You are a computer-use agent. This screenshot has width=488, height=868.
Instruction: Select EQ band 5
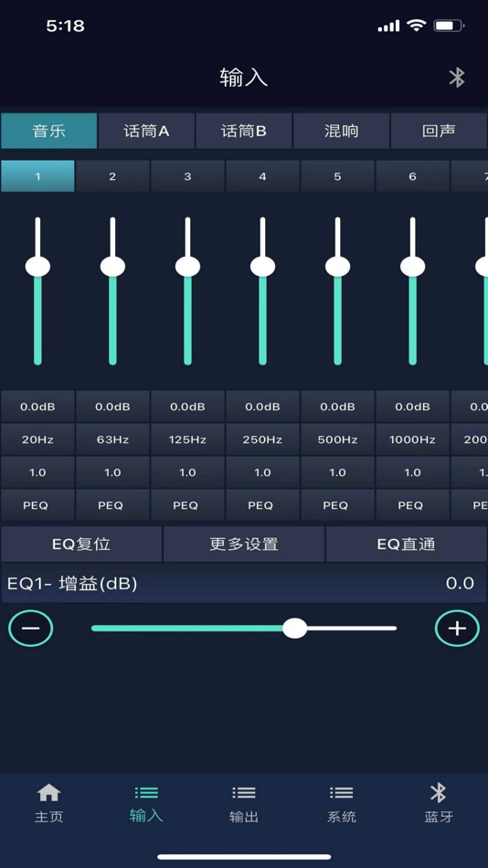click(337, 176)
